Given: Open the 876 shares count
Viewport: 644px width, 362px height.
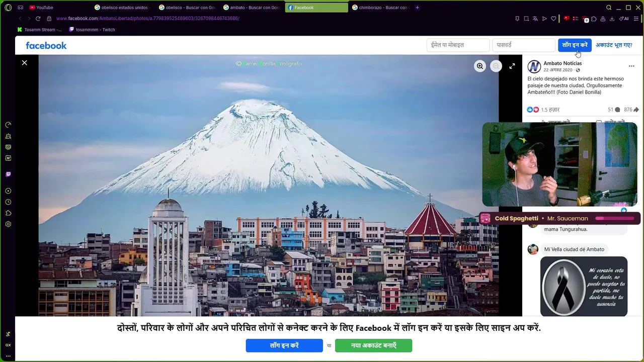Looking at the screenshot, I should tap(631, 110).
